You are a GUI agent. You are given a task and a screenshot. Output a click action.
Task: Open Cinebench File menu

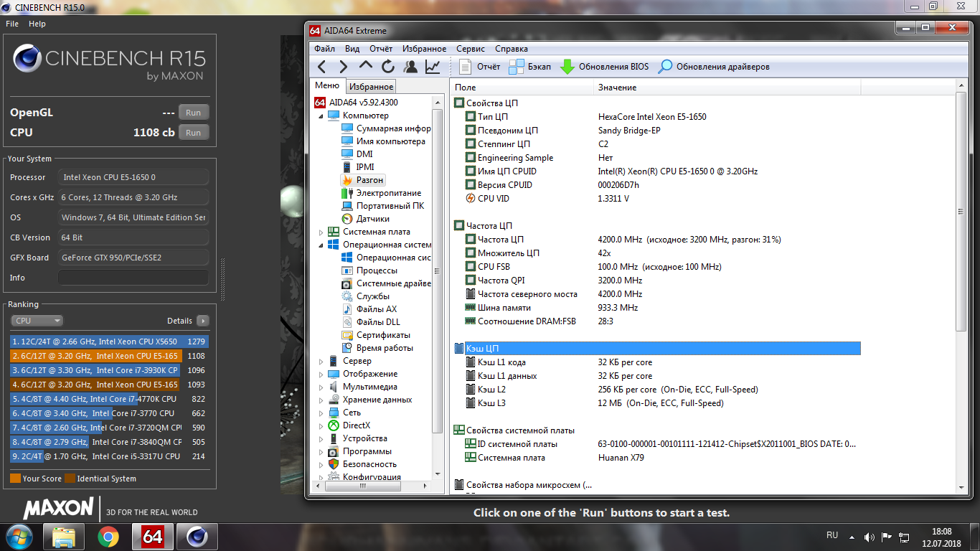click(12, 24)
